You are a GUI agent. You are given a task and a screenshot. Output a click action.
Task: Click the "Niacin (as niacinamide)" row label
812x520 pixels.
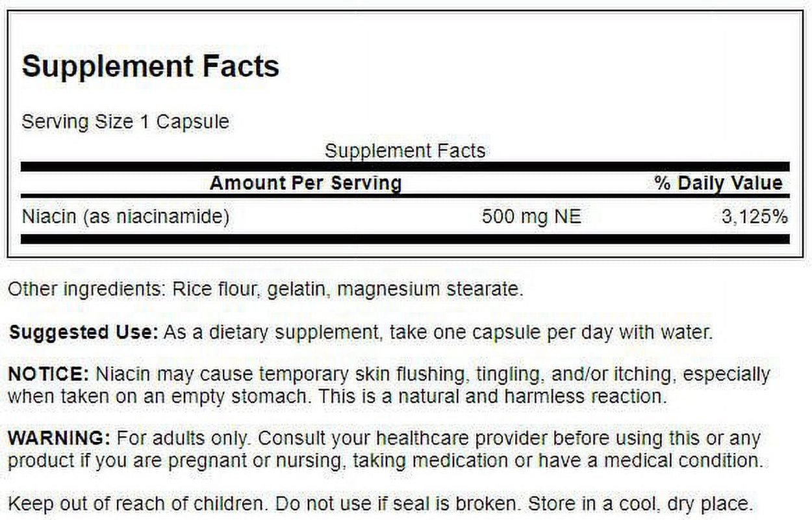126,216
